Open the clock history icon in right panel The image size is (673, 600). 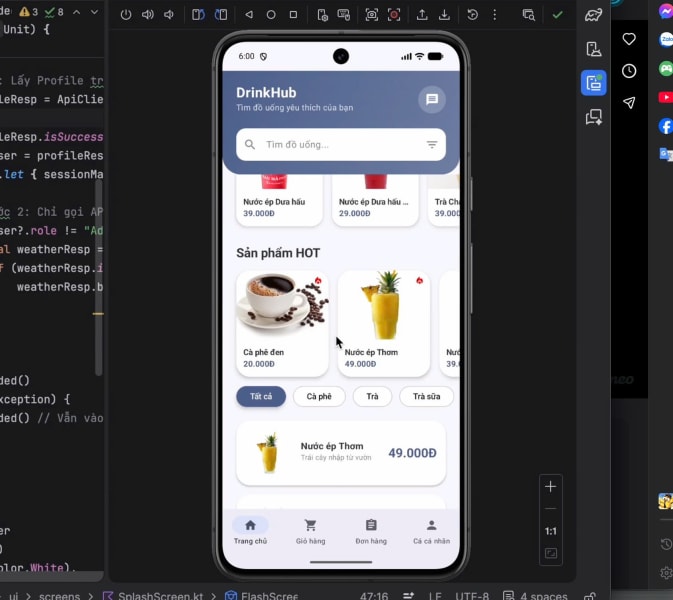[x=629, y=71]
